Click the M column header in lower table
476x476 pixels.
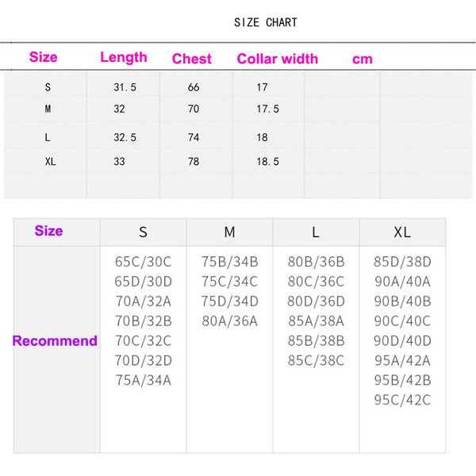(x=229, y=232)
